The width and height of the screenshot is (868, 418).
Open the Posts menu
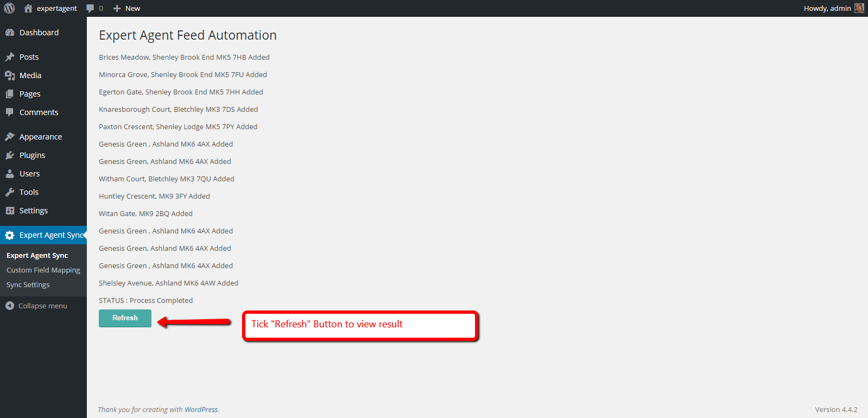pyautogui.click(x=29, y=57)
